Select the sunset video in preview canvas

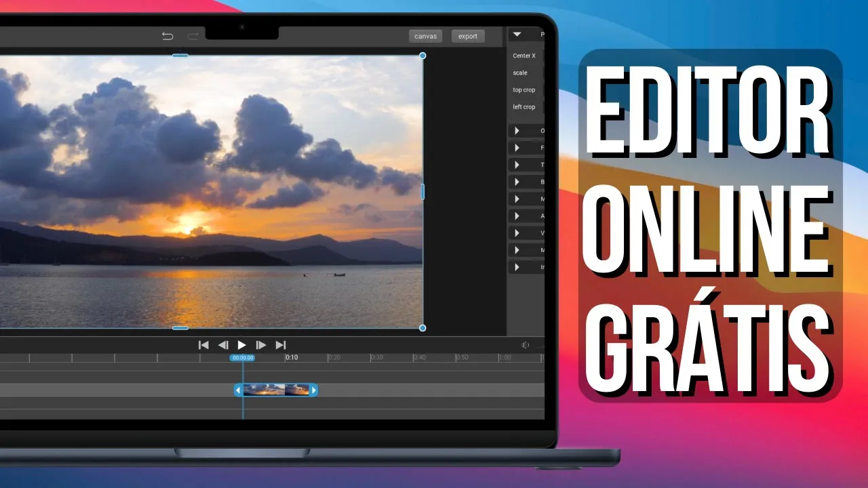coord(211,192)
